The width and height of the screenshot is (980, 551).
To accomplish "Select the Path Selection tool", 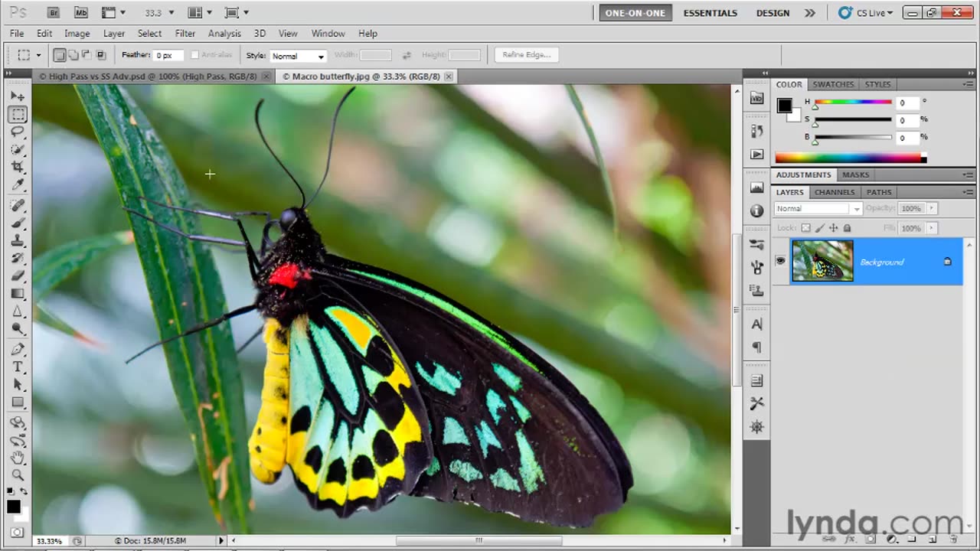I will (x=18, y=385).
